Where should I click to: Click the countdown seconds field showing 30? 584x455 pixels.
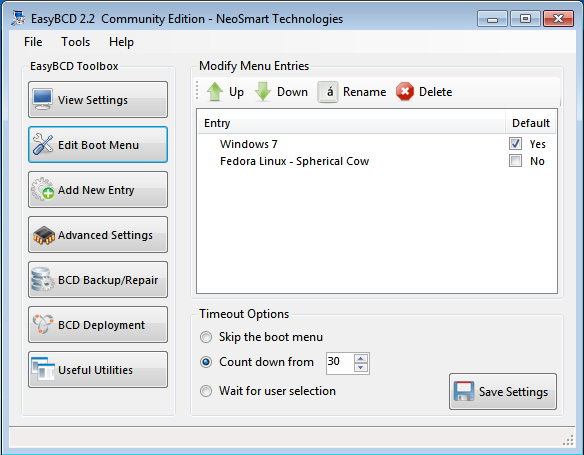(x=339, y=363)
